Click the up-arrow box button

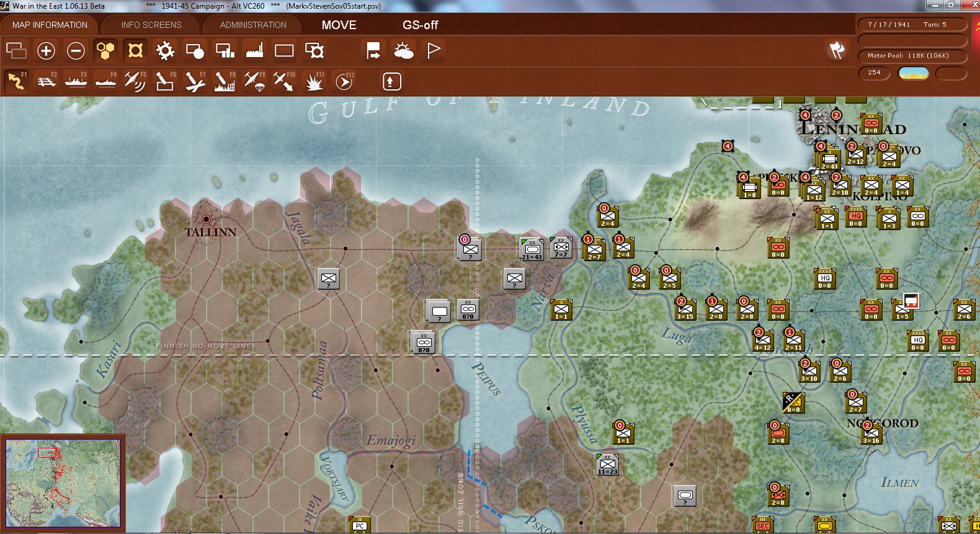pos(391,81)
